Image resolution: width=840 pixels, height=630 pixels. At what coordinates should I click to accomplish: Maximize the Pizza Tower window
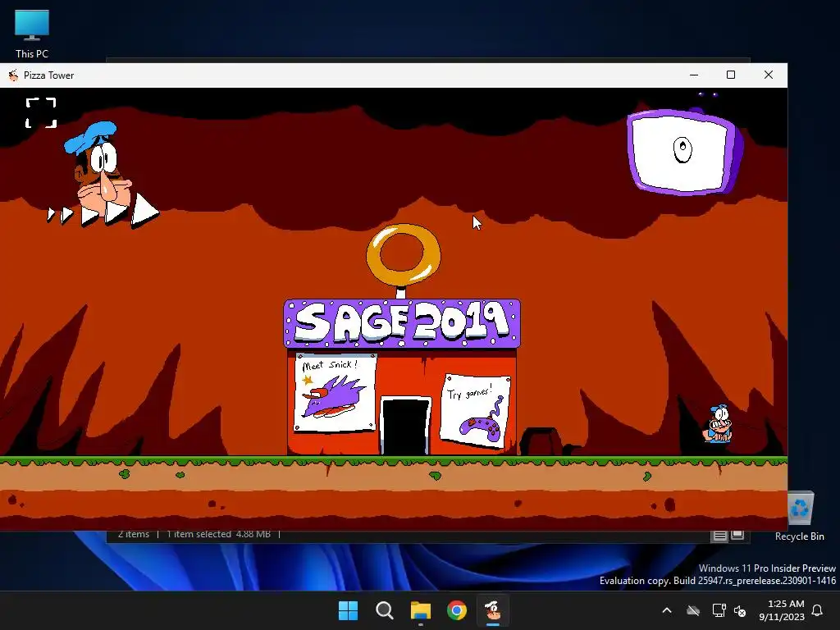point(731,75)
